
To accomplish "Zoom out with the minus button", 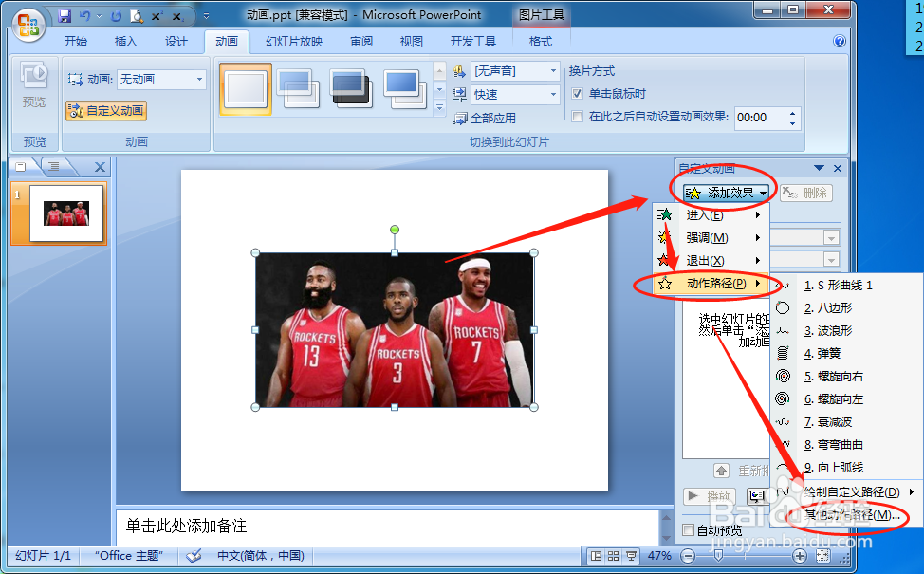I will tap(687, 556).
